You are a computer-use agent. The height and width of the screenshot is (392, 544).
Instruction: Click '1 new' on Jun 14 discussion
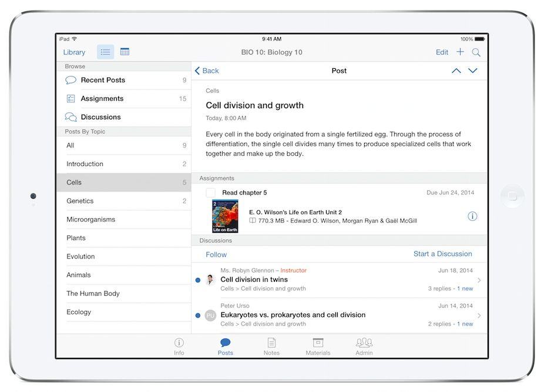point(465,324)
